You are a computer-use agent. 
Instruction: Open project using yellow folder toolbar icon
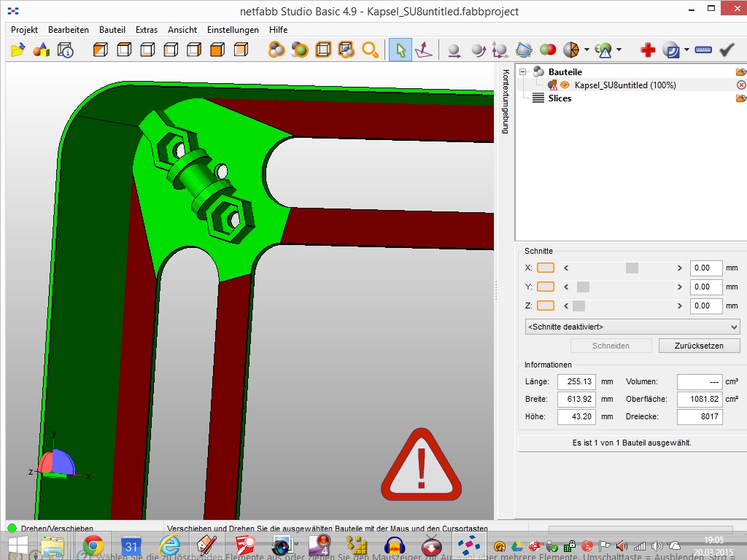[x=18, y=50]
